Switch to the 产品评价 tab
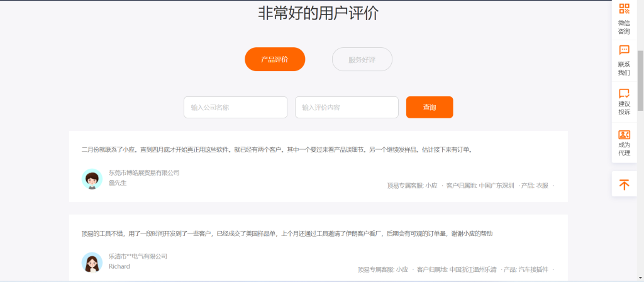Screen dimensions: 644x282 click(x=275, y=59)
